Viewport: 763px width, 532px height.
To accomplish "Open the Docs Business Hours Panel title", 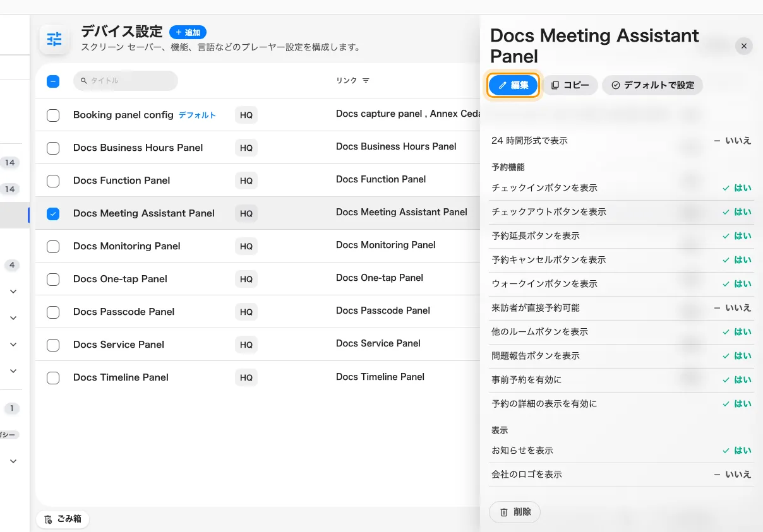I will click(138, 148).
